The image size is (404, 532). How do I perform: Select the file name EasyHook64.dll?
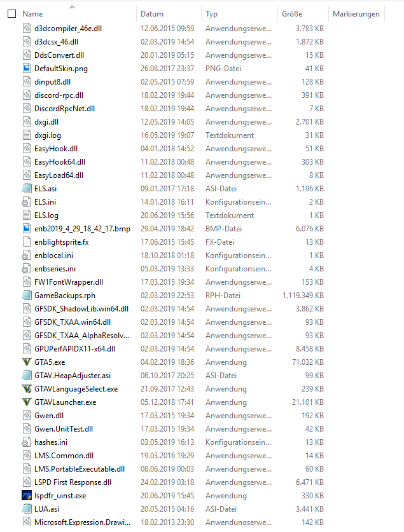(x=60, y=162)
